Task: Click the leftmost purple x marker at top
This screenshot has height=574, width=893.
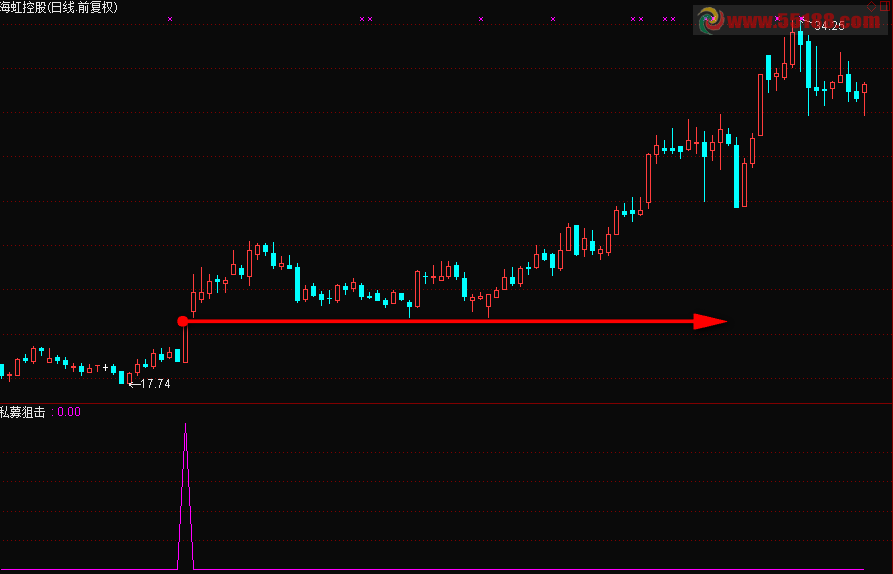Action: pyautogui.click(x=170, y=19)
